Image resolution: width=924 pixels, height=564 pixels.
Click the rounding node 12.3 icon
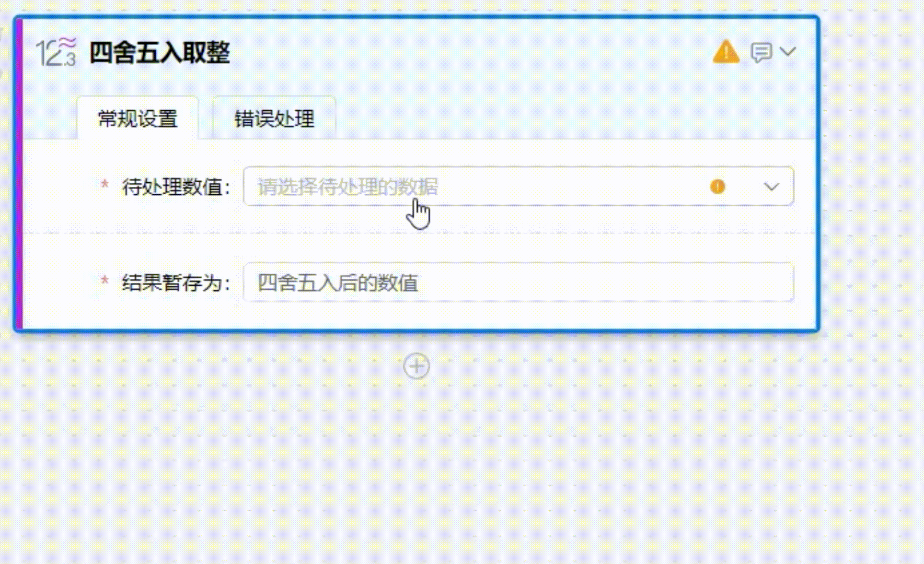pos(55,52)
